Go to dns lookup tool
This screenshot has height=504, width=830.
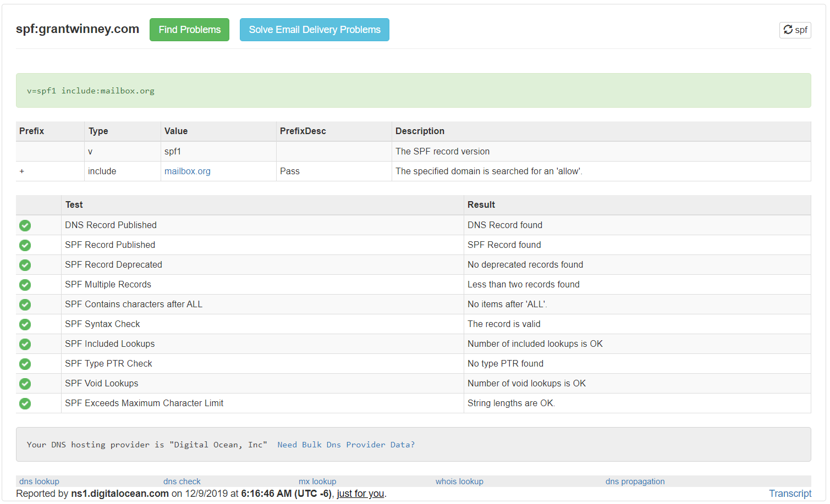(39, 481)
